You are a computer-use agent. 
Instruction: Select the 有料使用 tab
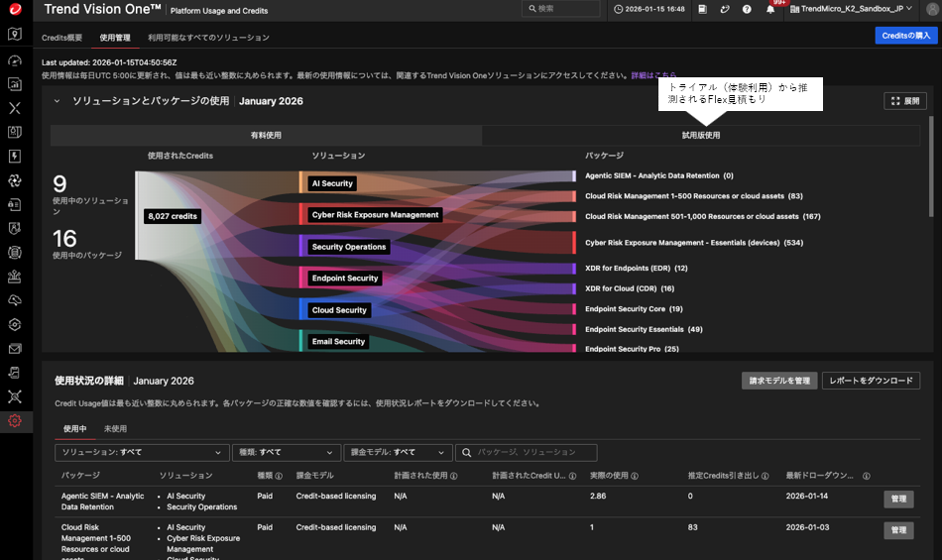(x=266, y=135)
